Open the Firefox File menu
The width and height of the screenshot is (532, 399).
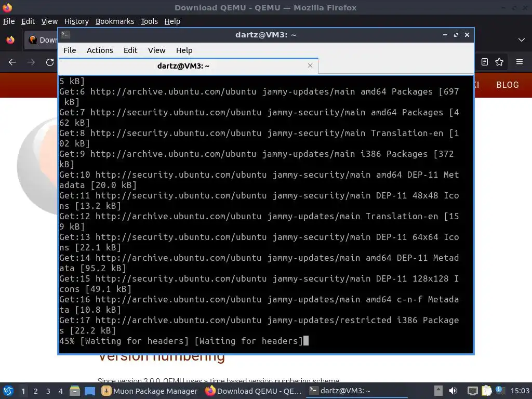(x=9, y=21)
